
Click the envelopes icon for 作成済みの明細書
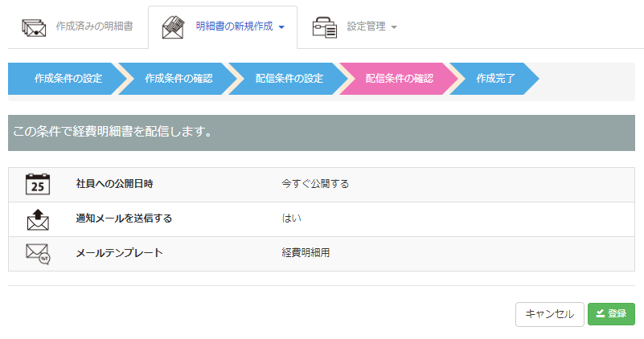[x=34, y=27]
